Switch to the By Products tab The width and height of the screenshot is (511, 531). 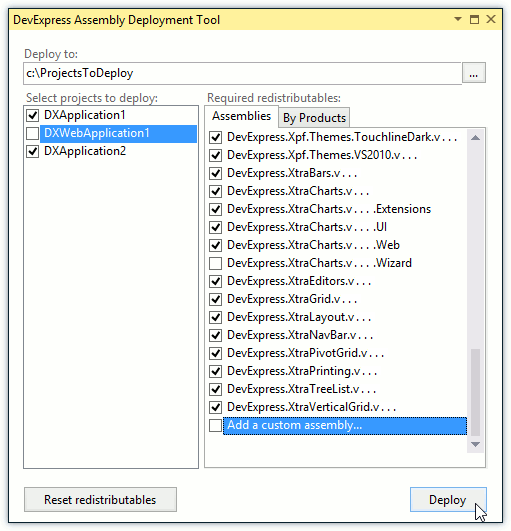[314, 118]
